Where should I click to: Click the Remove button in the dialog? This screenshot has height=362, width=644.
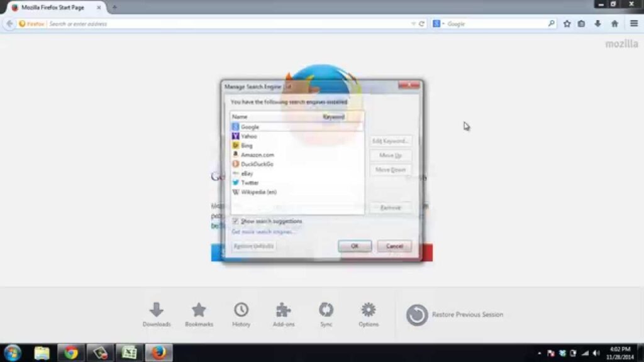tap(390, 207)
